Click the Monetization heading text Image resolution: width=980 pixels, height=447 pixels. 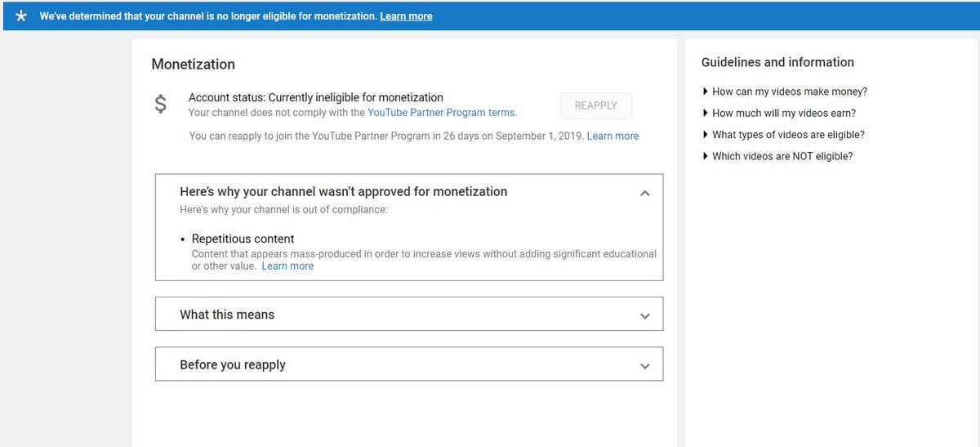(x=193, y=65)
